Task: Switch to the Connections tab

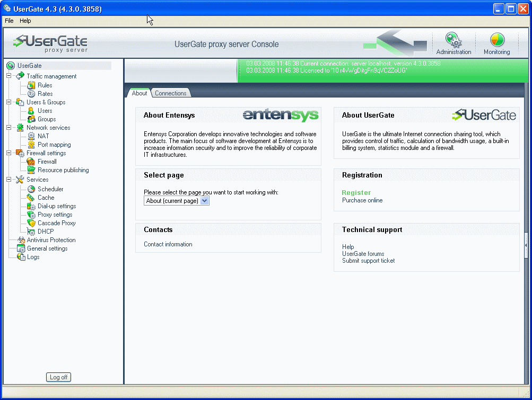Action: pyautogui.click(x=170, y=93)
